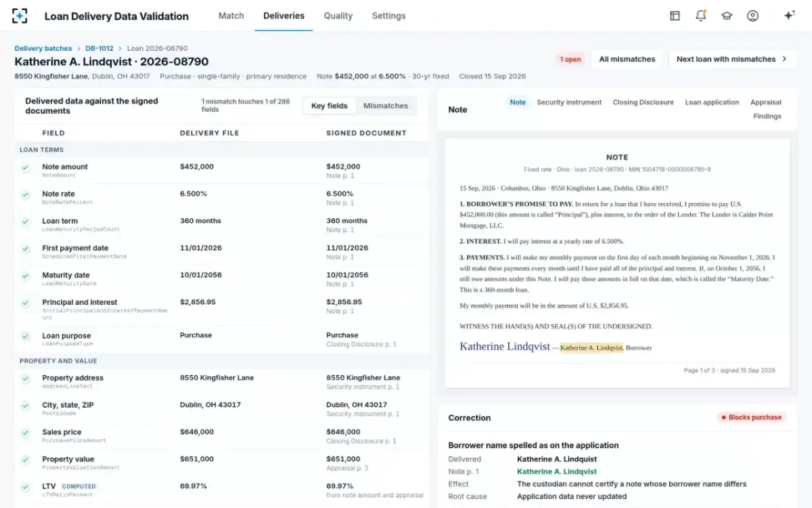Show the Security instrument document

[x=569, y=102]
